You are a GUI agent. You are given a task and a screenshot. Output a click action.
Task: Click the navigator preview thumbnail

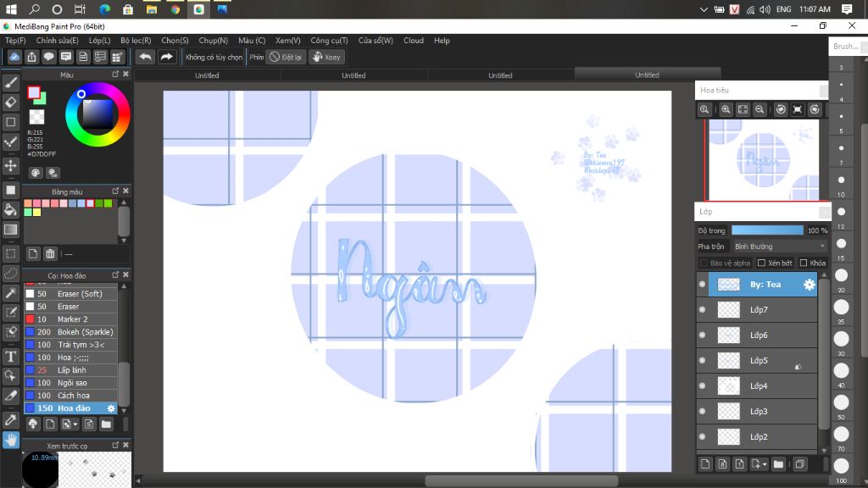(764, 160)
